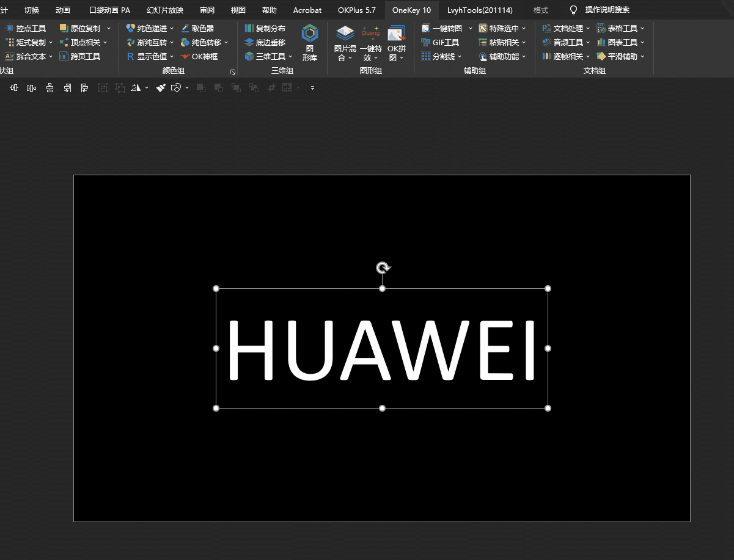Image resolution: width=734 pixels, height=560 pixels.
Task: Expand the 顶点相关 dropdown
Action: tap(105, 42)
